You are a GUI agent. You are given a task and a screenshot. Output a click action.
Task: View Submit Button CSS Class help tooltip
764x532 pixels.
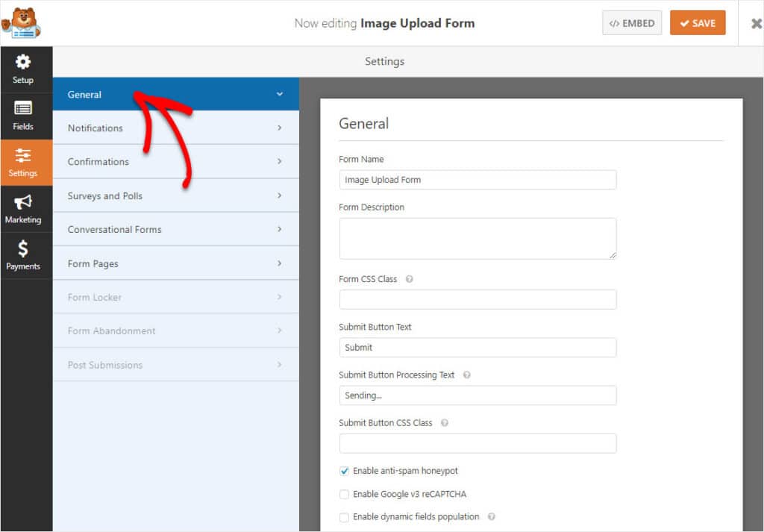[x=444, y=422]
